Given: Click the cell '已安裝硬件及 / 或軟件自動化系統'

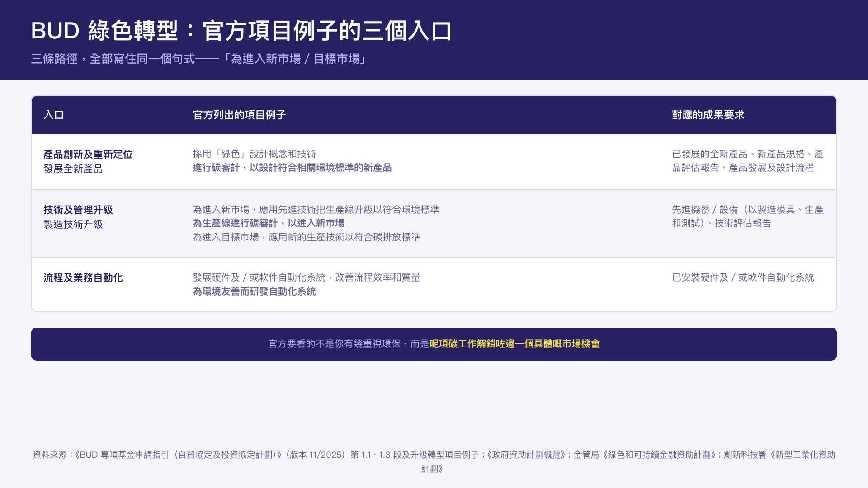Looking at the screenshot, I should (743, 277).
